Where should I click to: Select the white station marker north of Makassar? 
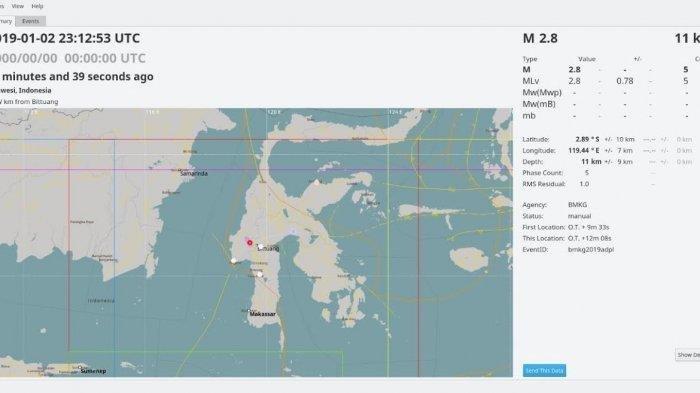coord(259,275)
